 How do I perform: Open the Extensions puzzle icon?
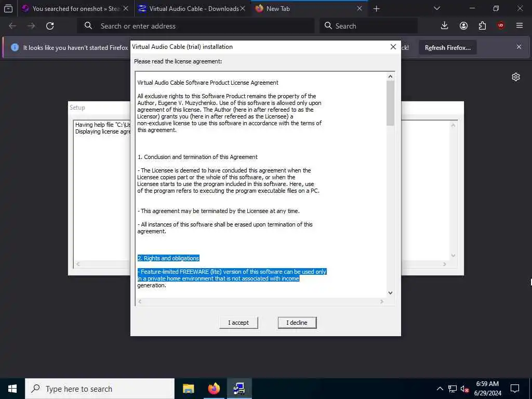pos(482,26)
